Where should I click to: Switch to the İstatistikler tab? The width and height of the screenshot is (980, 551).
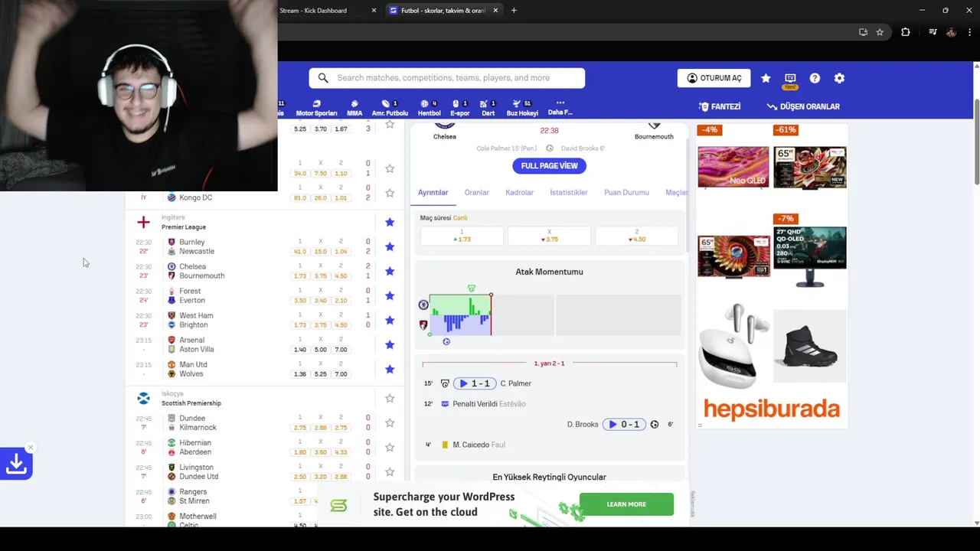click(x=569, y=193)
